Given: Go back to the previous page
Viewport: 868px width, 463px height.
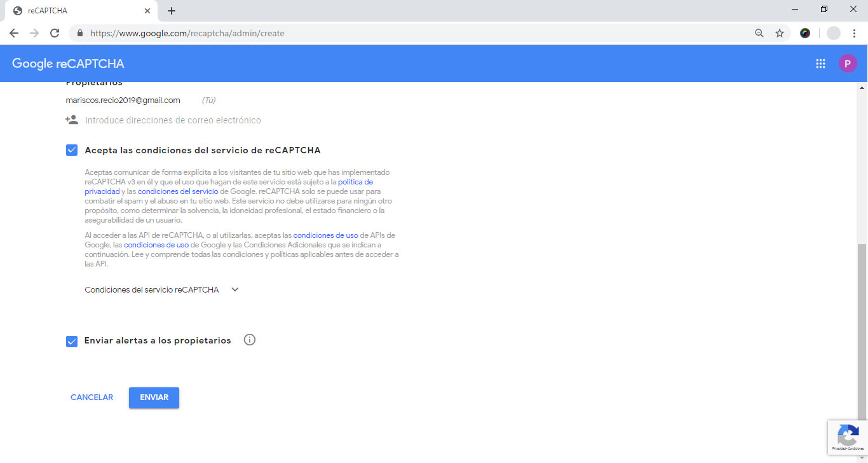Looking at the screenshot, I should (x=14, y=33).
